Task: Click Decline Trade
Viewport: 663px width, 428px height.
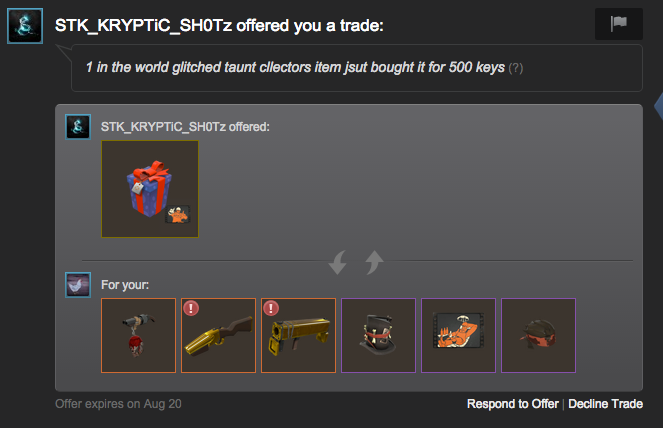Action: pos(605,404)
